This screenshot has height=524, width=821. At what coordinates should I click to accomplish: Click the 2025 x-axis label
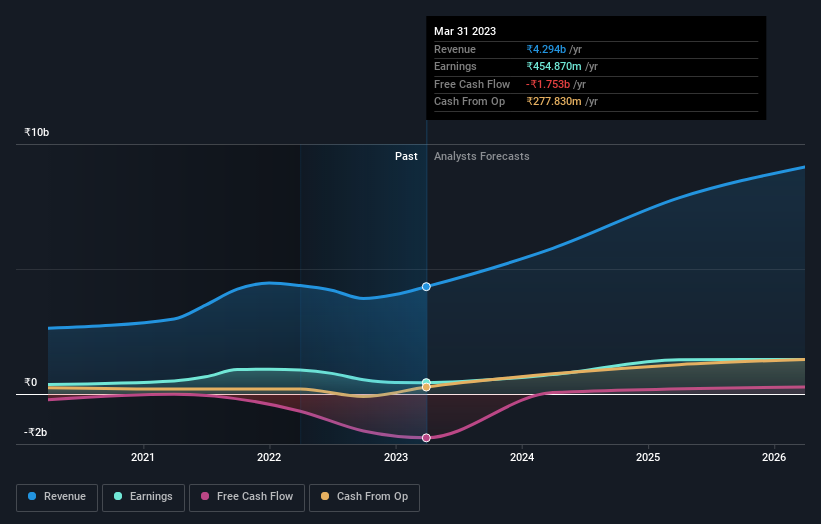[x=648, y=457]
